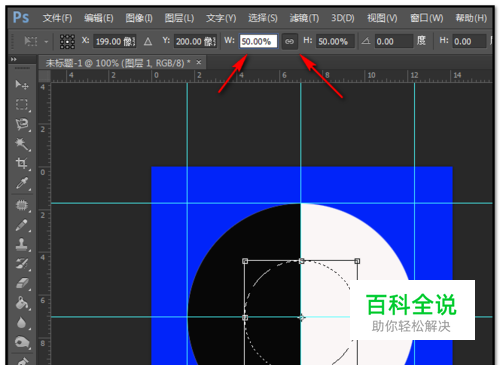The image size is (500, 365).
Task: Click the rotation angle field 0.00
Action: [x=394, y=42]
